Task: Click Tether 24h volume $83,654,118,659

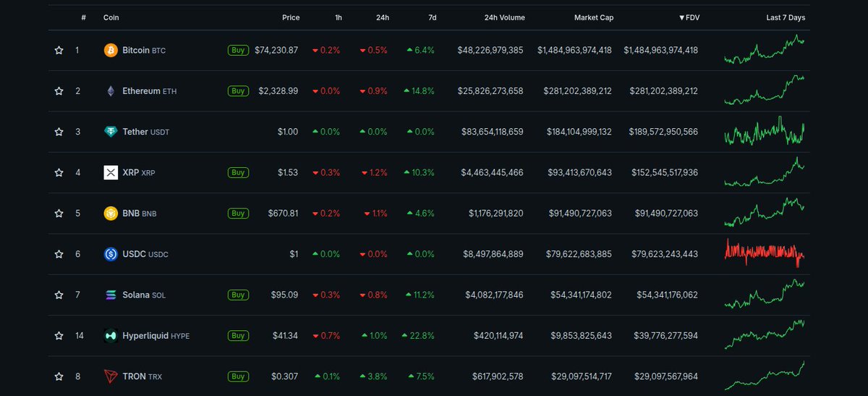Action: [x=490, y=132]
